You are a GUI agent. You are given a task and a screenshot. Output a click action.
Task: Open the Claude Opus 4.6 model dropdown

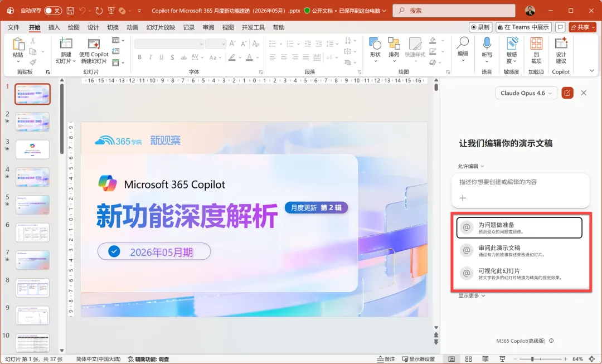[x=526, y=93]
